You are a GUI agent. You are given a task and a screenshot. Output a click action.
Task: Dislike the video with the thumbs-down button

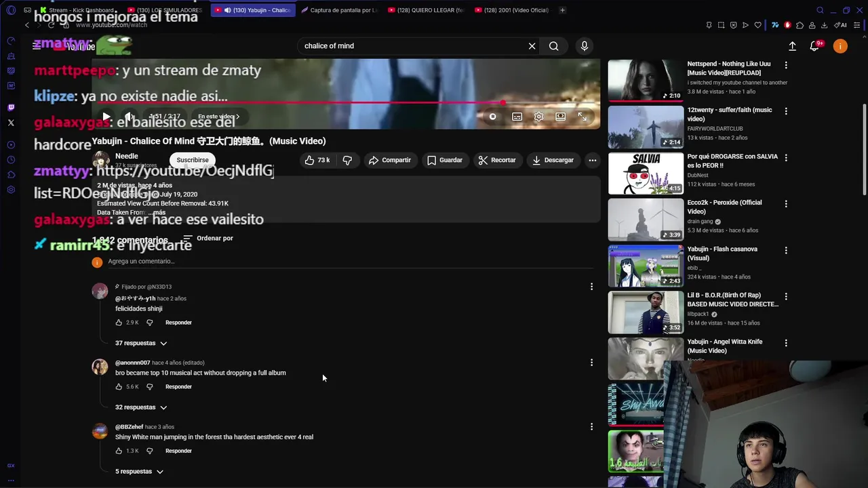click(347, 160)
